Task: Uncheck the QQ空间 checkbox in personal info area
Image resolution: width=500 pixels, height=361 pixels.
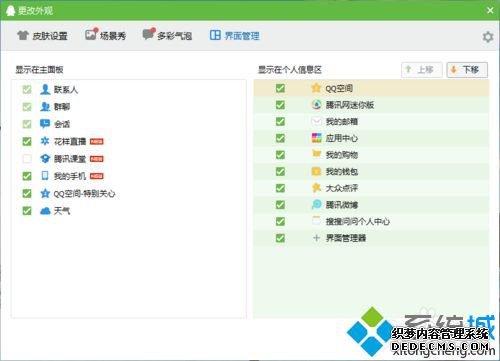Action: point(280,88)
